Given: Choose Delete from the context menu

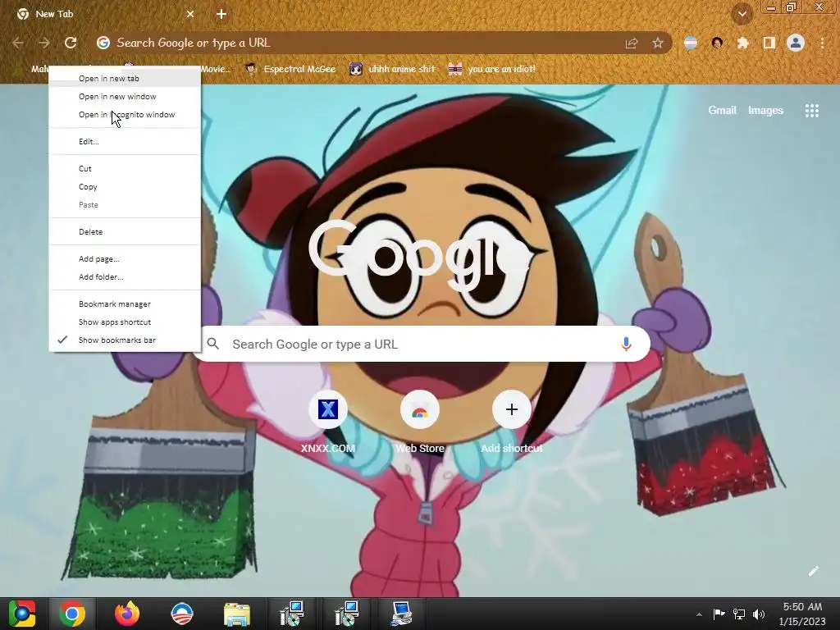Looking at the screenshot, I should [x=125, y=232].
